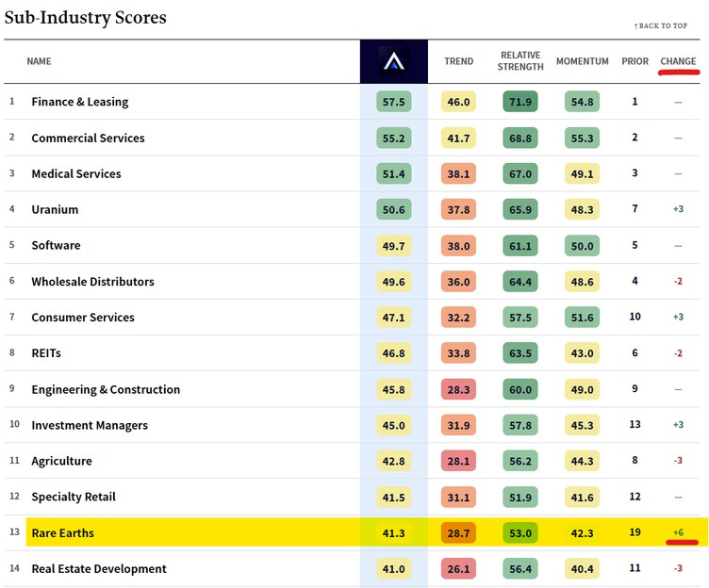Click Finance & Leasing trend score 46.0

coord(458,102)
